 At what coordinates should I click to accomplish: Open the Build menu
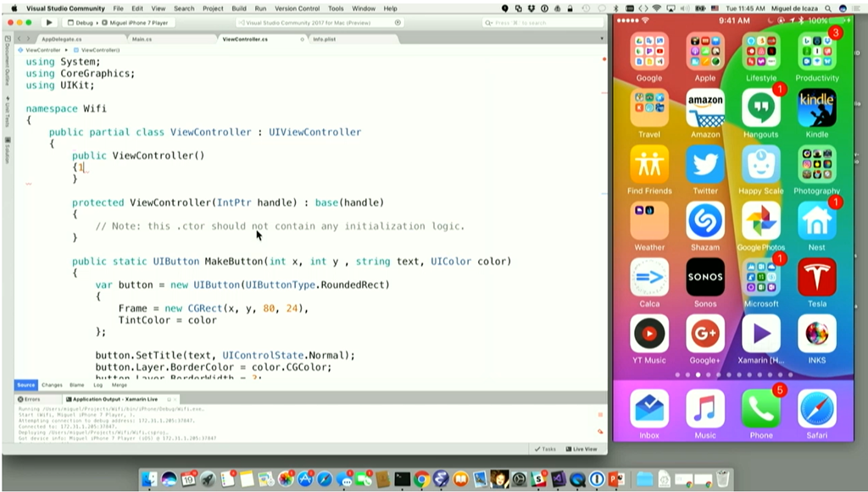pos(239,8)
